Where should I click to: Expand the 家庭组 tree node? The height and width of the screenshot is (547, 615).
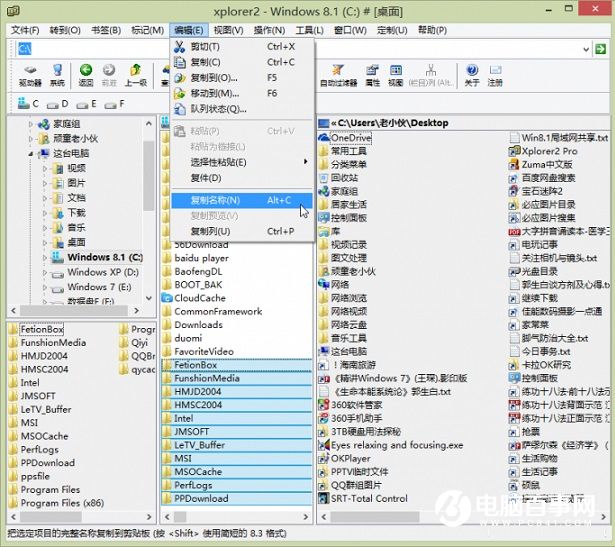[31, 124]
